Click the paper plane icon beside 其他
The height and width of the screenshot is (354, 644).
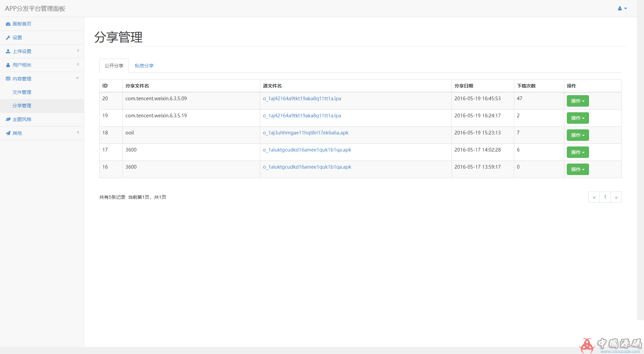[x=8, y=133]
